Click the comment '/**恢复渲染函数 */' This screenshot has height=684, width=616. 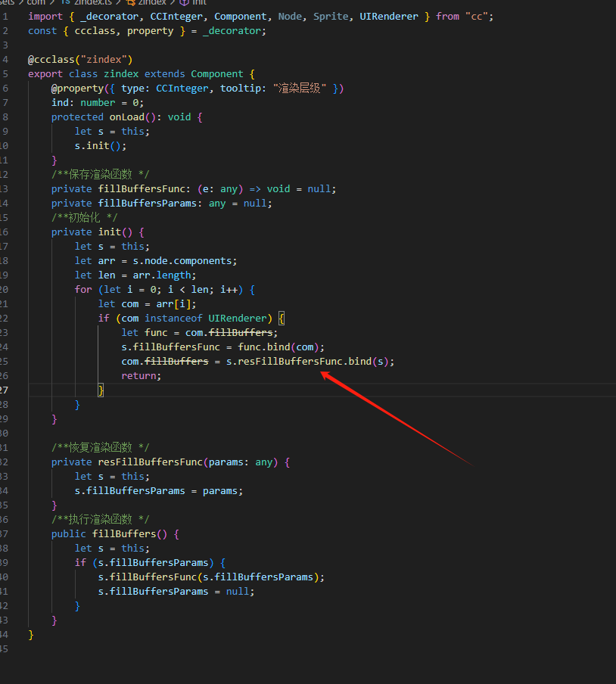101,448
